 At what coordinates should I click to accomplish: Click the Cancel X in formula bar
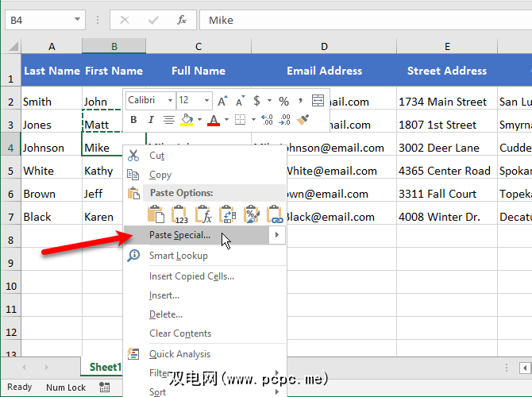tap(125, 20)
